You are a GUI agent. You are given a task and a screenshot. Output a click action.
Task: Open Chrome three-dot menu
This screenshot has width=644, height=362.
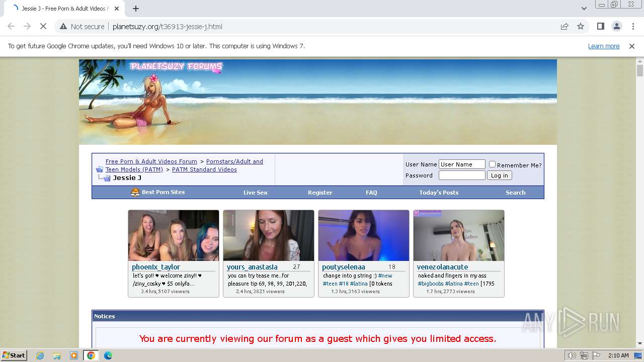[x=632, y=27]
